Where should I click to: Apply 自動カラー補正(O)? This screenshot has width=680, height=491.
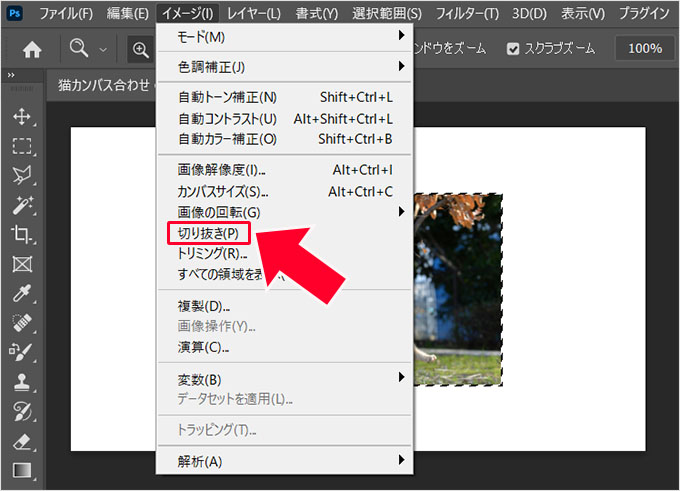click(284, 139)
